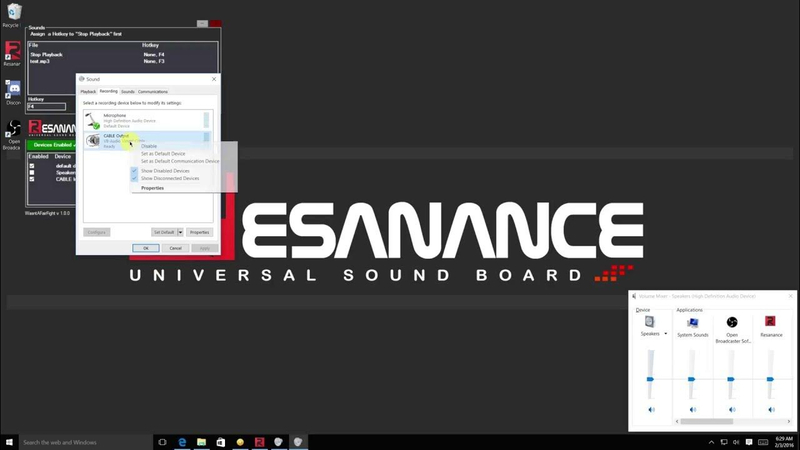Screen dimensions: 800x450
Task: Open the Windows Store taskbar icon
Action: 220,442
